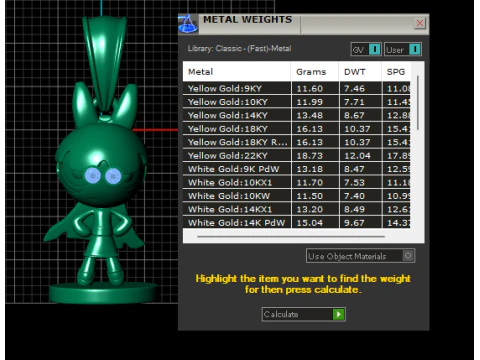This screenshot has width=480, height=360.
Task: Click the green arrow on Calculate
Action: tap(338, 314)
